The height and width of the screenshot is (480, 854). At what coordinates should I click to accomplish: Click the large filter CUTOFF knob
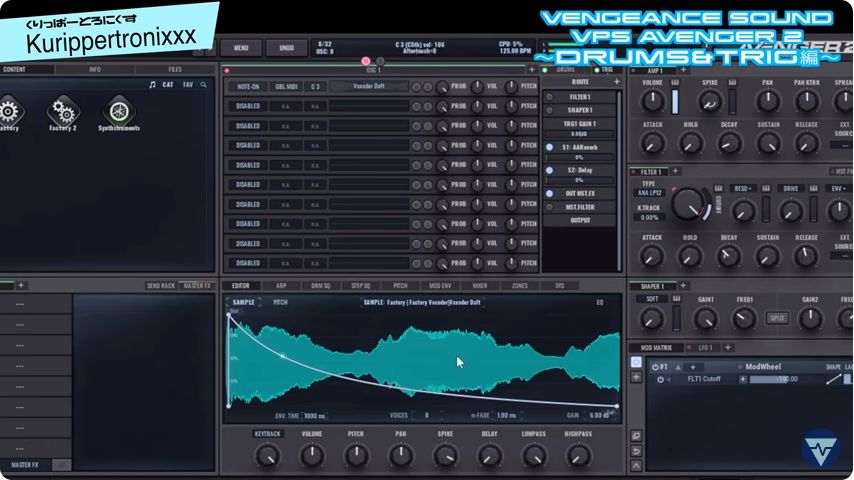(688, 204)
